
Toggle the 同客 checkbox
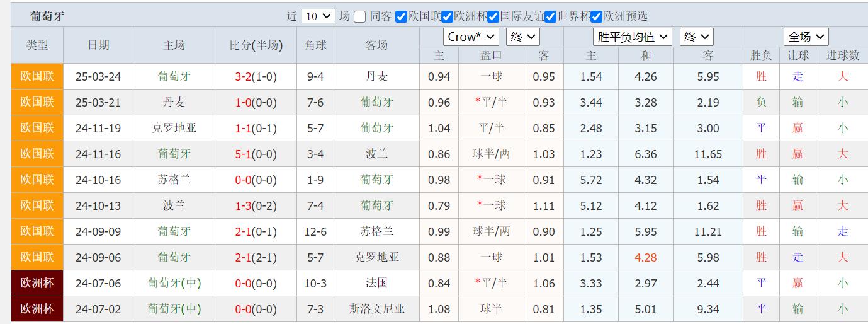coord(359,17)
